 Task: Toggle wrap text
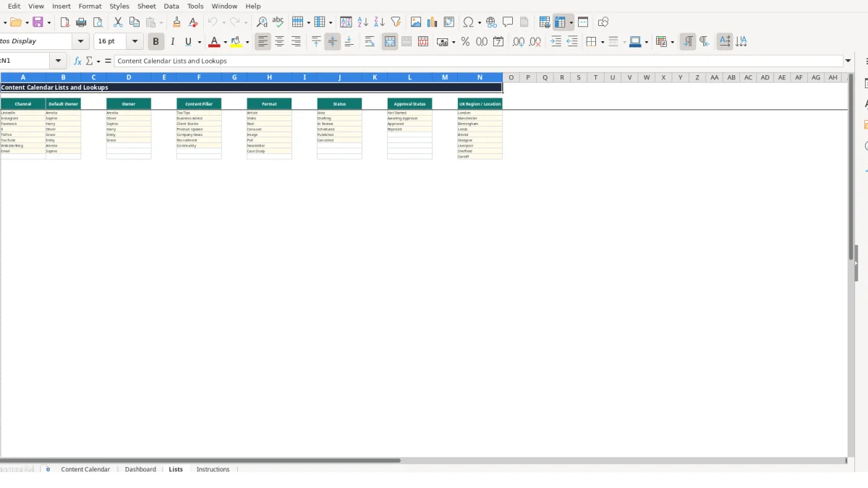click(370, 42)
